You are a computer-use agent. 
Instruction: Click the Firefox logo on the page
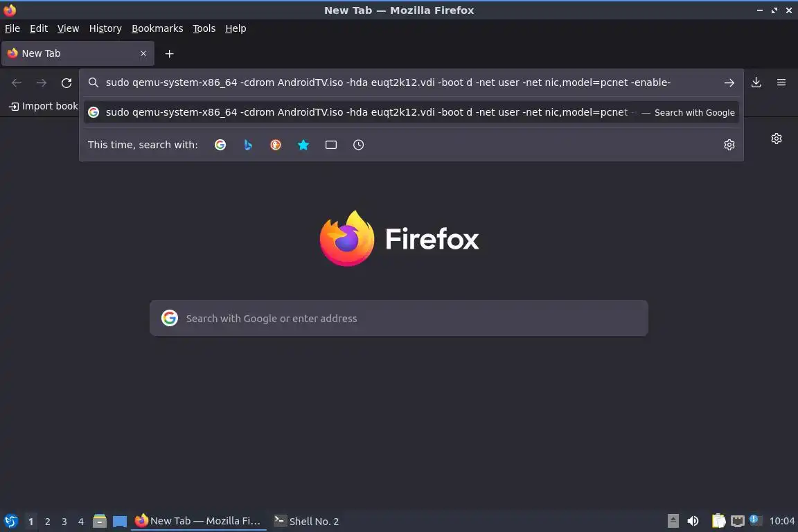click(399, 238)
